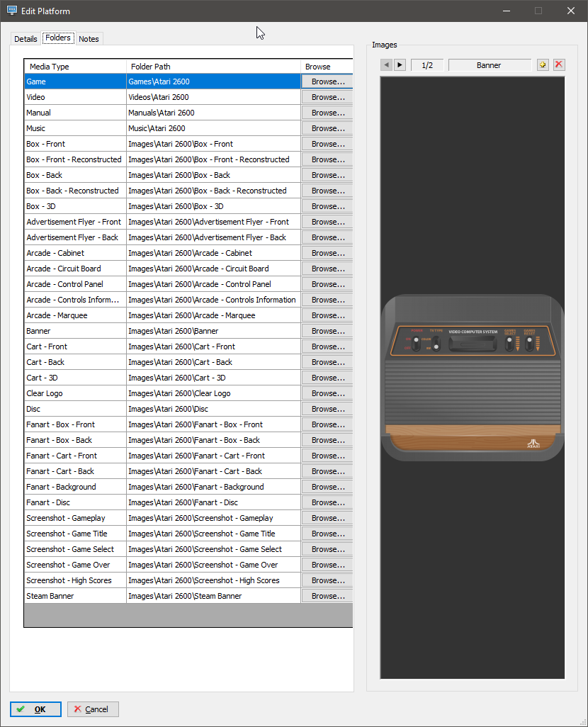
Task: Add a new image with the star icon
Action: click(x=543, y=65)
